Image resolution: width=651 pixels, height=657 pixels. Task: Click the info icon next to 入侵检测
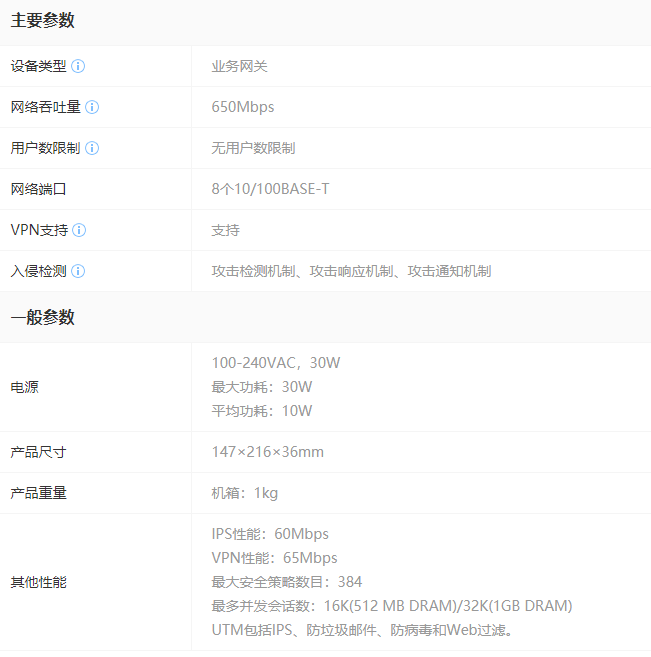click(x=78, y=271)
